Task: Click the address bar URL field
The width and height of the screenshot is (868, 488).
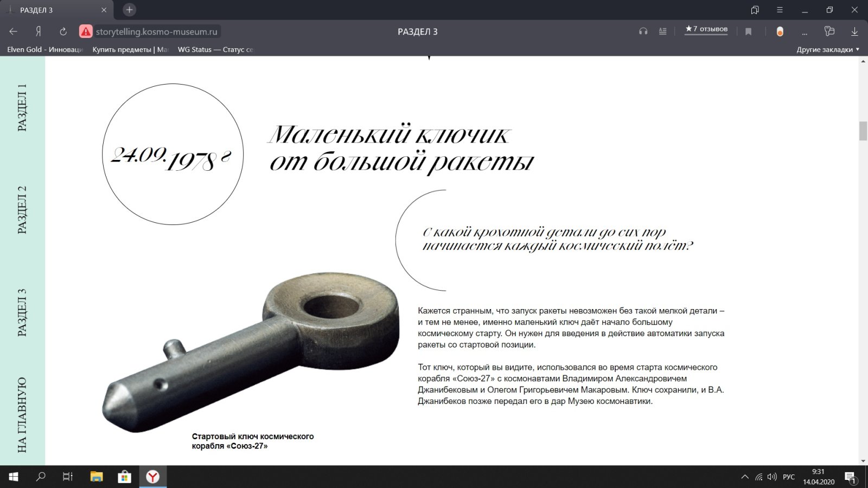Action: pos(156,31)
